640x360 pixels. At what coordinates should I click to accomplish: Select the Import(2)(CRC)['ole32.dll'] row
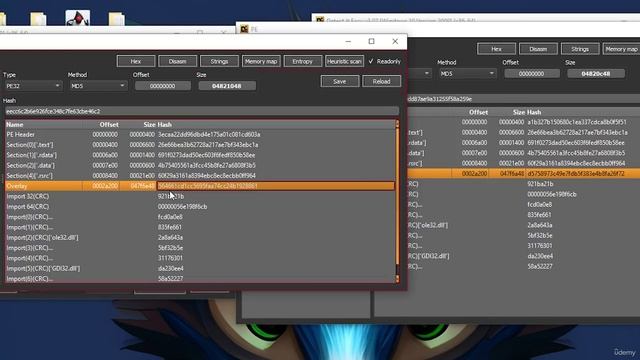(x=200, y=237)
